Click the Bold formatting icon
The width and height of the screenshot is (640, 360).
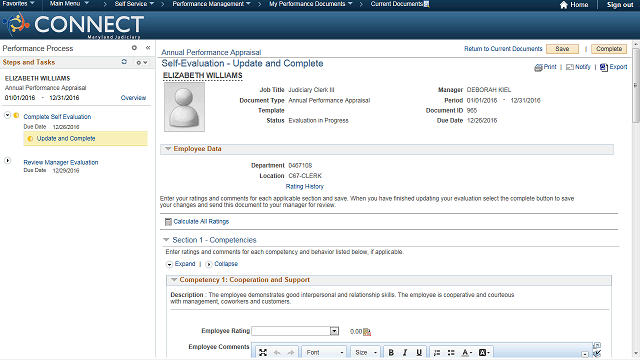click(391, 352)
